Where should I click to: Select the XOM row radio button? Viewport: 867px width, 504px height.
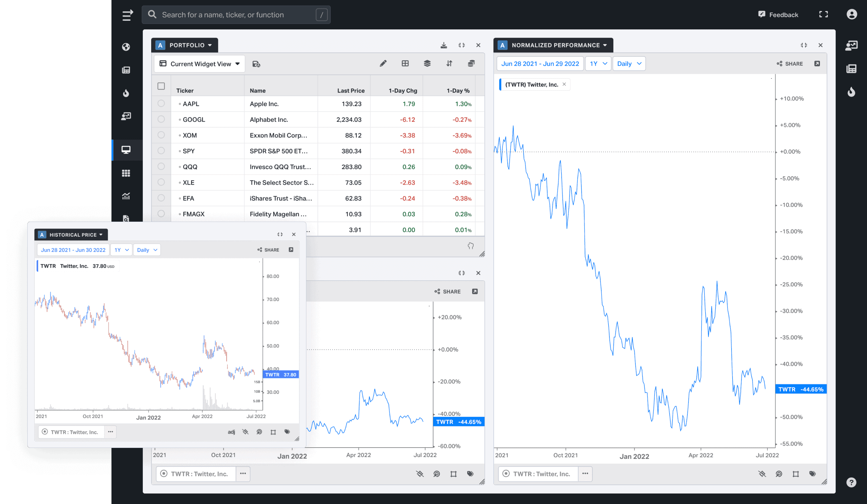[x=161, y=135]
